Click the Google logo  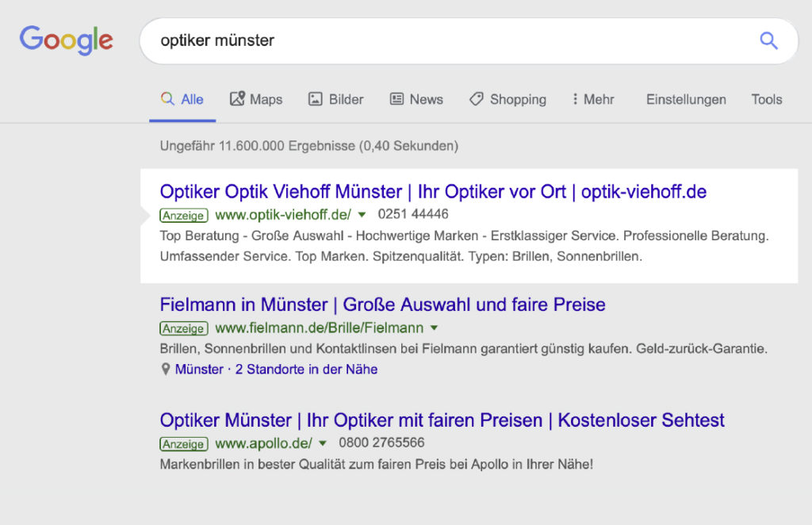pos(67,40)
